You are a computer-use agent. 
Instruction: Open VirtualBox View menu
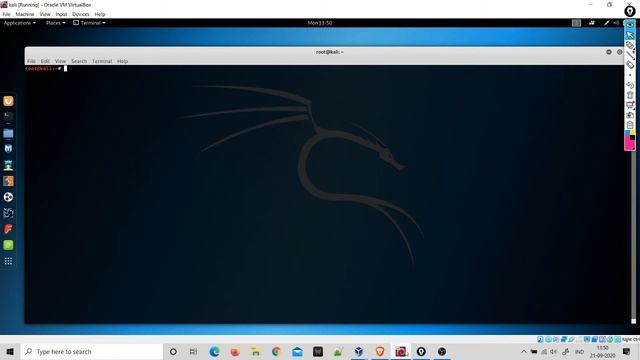[45, 14]
